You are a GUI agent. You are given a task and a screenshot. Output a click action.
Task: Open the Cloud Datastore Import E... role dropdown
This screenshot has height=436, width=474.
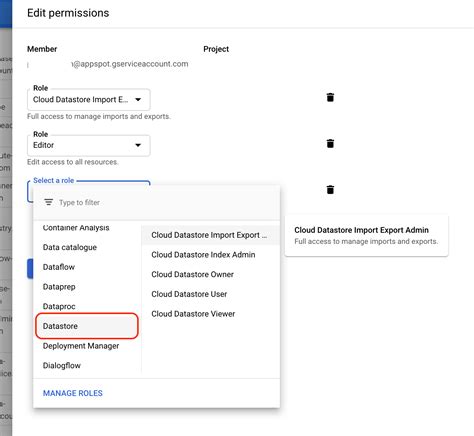pos(88,99)
